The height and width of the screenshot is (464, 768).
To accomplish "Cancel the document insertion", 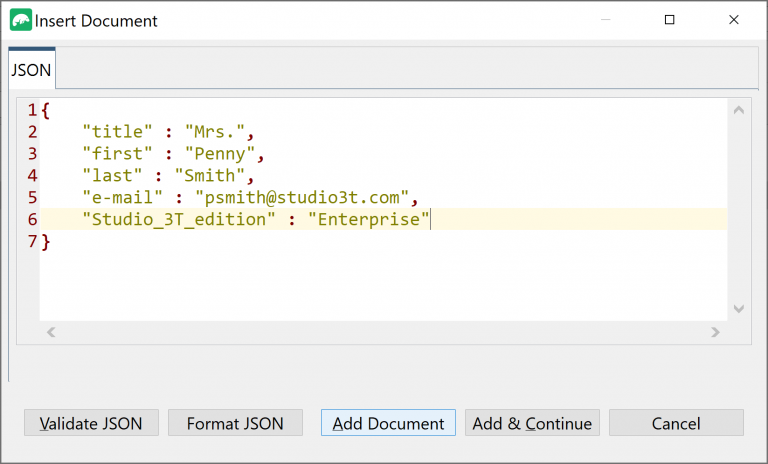I will [x=676, y=423].
